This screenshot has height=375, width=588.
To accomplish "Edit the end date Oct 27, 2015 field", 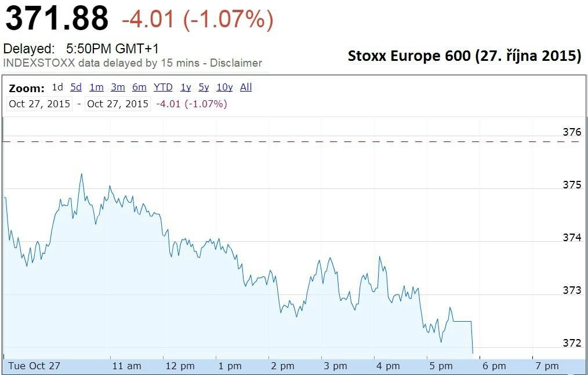I will (x=118, y=104).
